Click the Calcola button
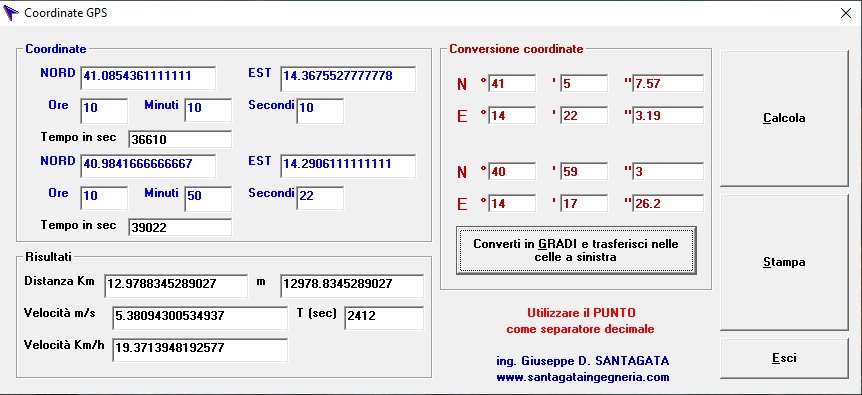Viewport: 862px width, 395px height. click(x=784, y=119)
